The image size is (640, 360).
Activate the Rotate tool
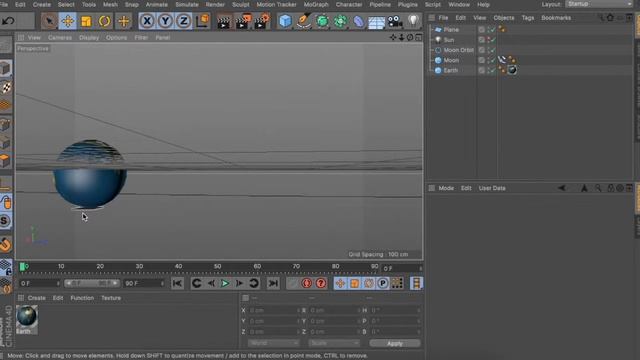coord(104,21)
